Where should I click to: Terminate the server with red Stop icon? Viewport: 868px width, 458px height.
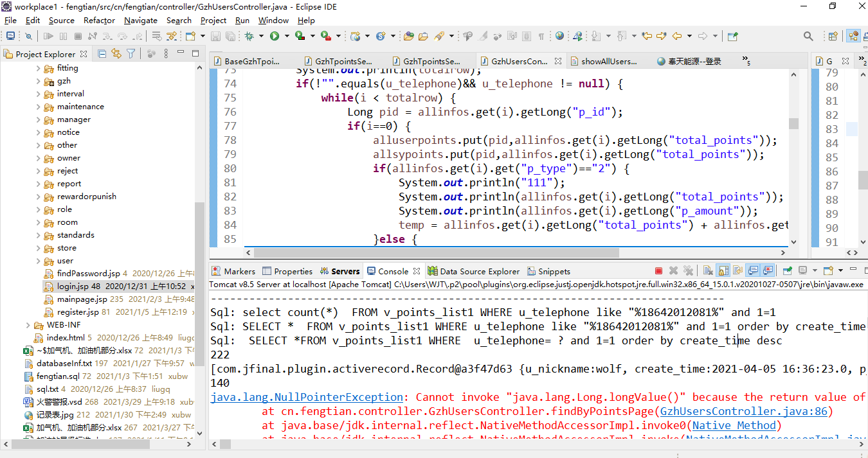click(658, 271)
